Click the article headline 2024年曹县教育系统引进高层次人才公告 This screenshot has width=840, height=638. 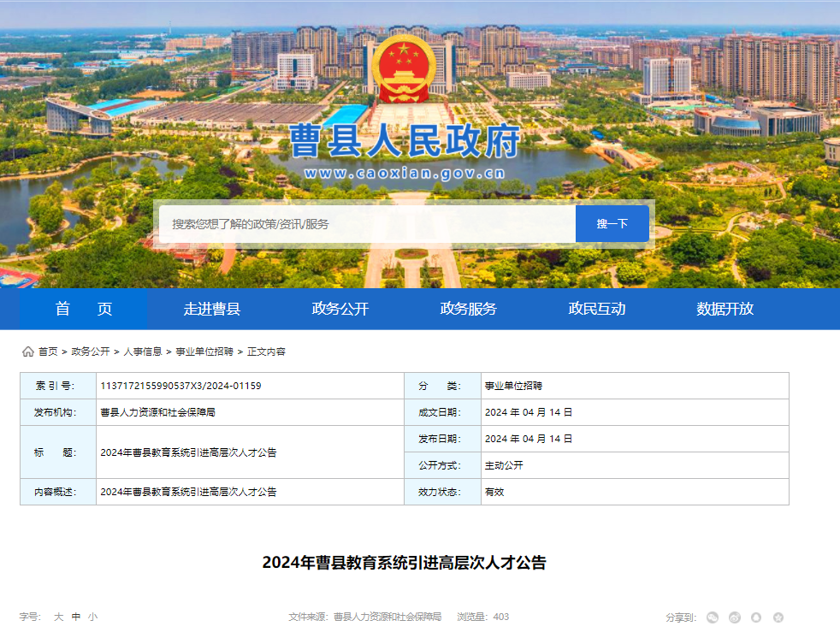[x=405, y=563]
